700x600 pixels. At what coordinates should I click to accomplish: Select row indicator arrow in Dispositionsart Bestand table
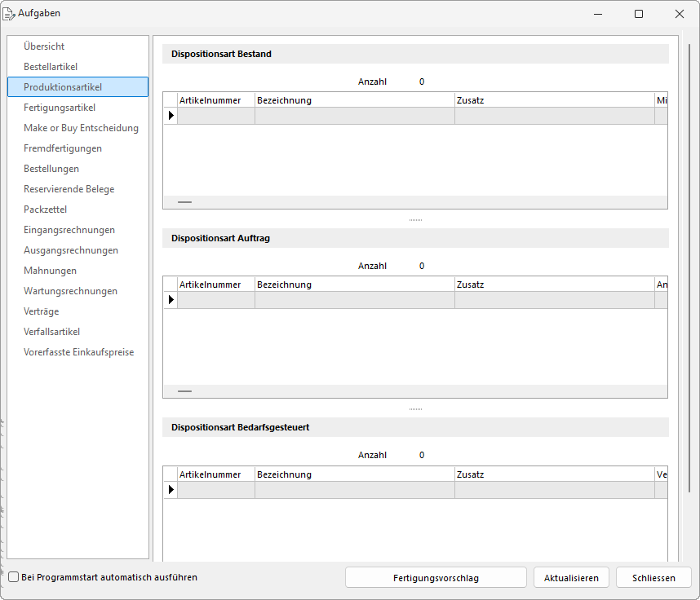pyautogui.click(x=171, y=116)
